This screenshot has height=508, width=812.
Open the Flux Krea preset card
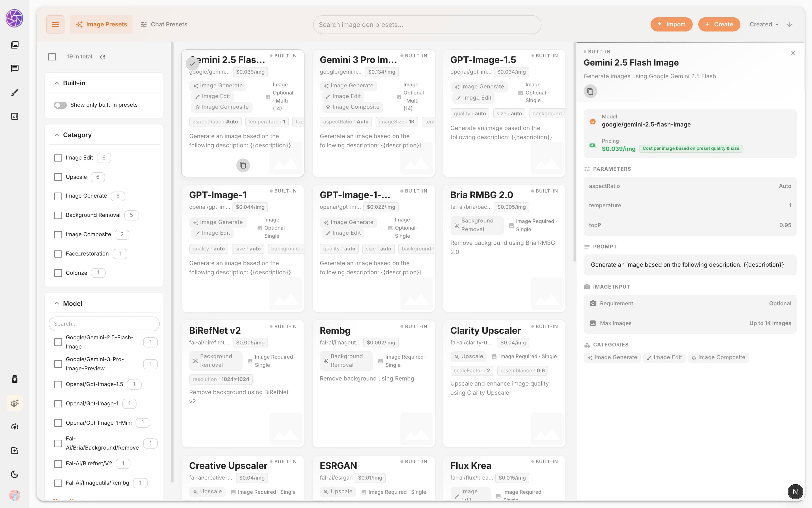(504, 478)
